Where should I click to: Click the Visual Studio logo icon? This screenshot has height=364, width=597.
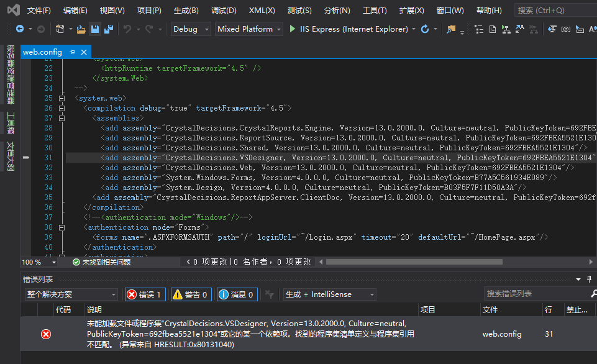pyautogui.click(x=14, y=10)
